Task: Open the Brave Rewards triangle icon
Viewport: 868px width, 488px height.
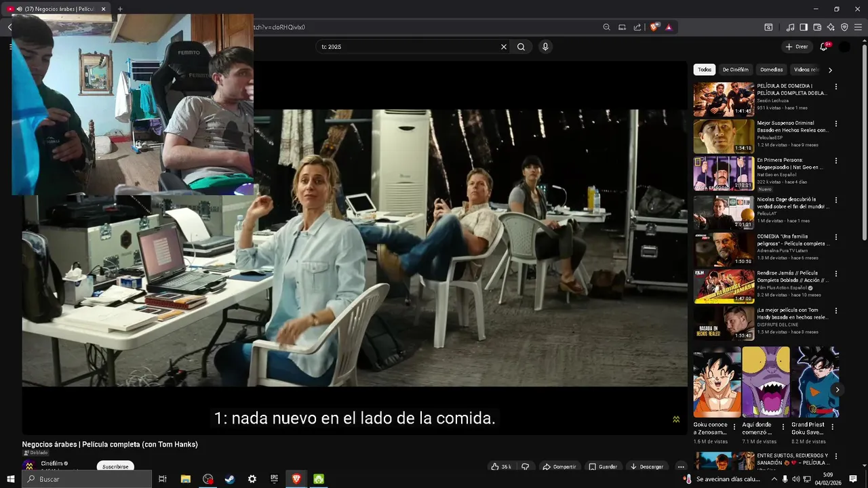Action: coord(669,27)
